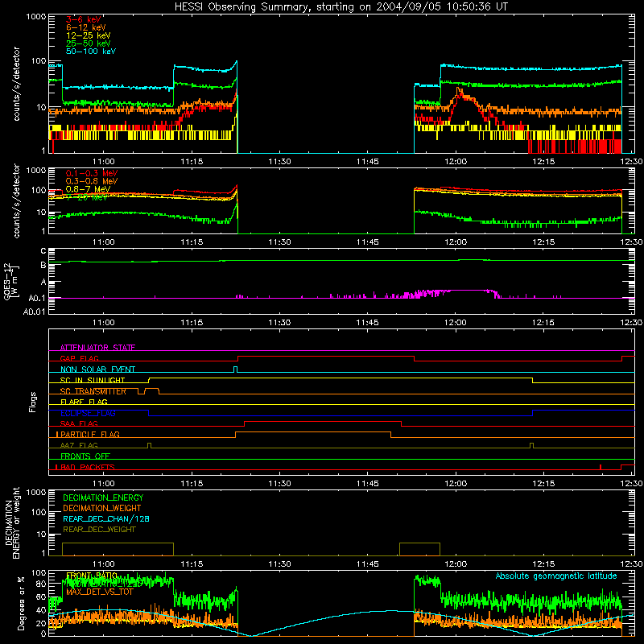
Task: Select the FLARE_FLAG label
Action: coord(84,402)
